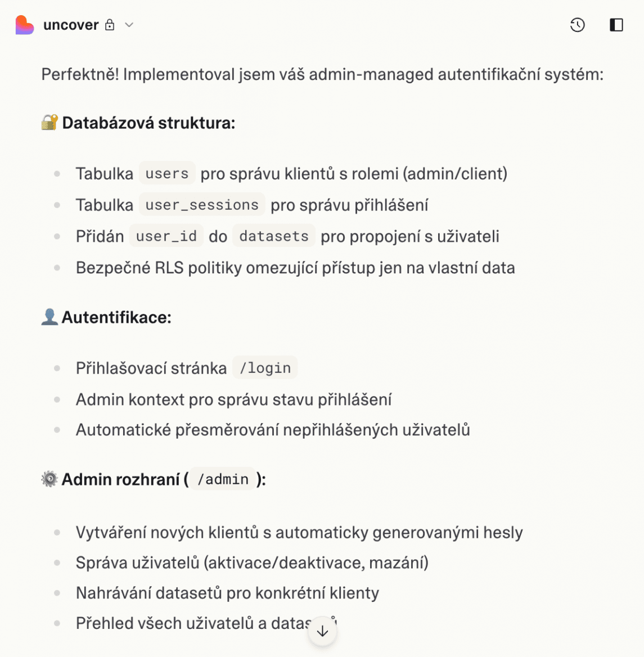
Task: Click the padlock emoji heading icon
Action: point(49,122)
